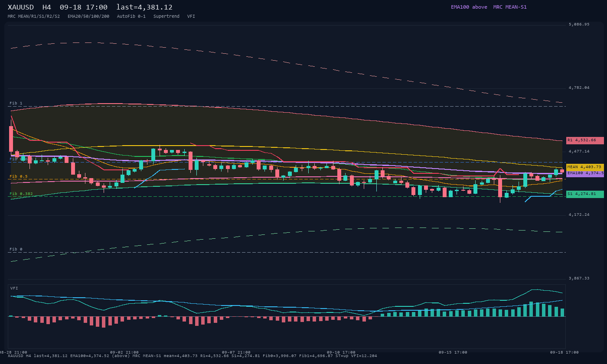Click the ST=up value in the status line
607x364 pixels.
(340, 356)
